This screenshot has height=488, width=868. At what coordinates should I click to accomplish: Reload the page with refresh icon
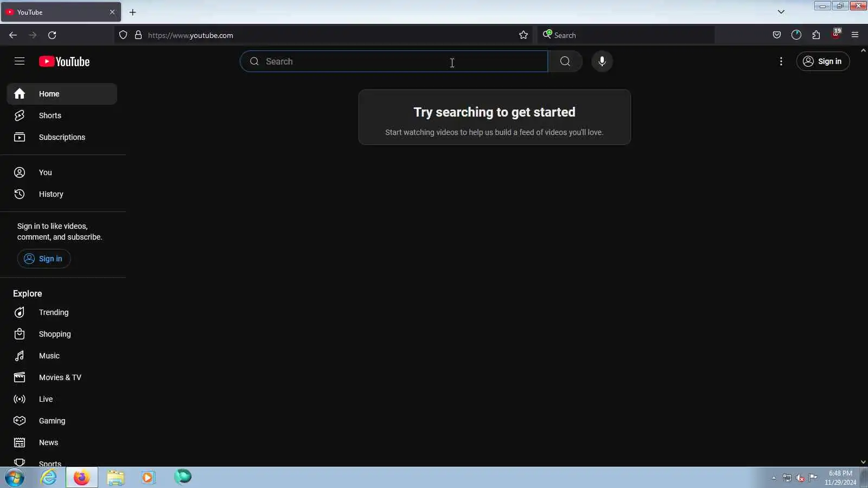tap(52, 35)
